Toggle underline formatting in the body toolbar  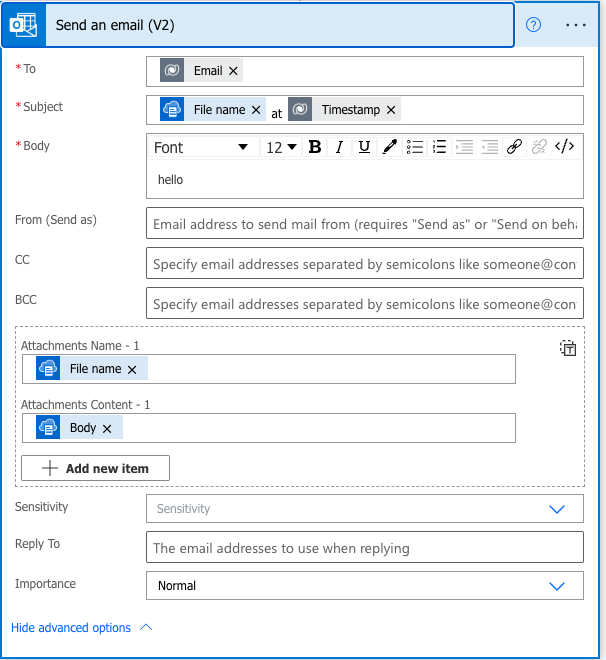click(x=364, y=147)
